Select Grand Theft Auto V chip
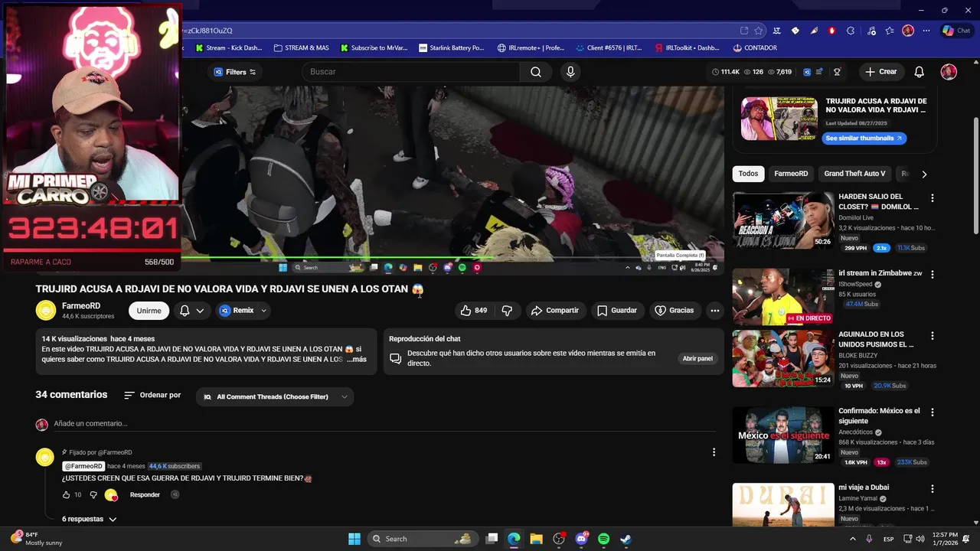 coord(854,174)
